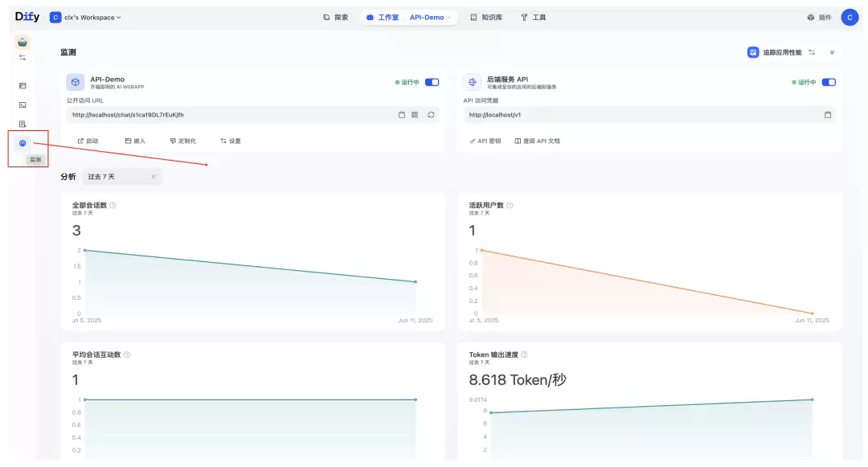Open the 过去 7 天 time range selector

click(x=121, y=177)
